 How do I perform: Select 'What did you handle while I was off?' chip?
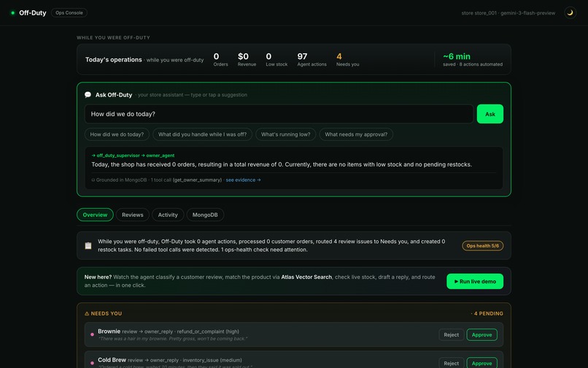(202, 134)
